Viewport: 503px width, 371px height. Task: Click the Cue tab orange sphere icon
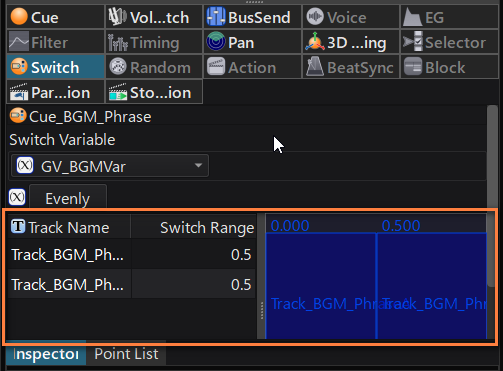click(x=19, y=16)
